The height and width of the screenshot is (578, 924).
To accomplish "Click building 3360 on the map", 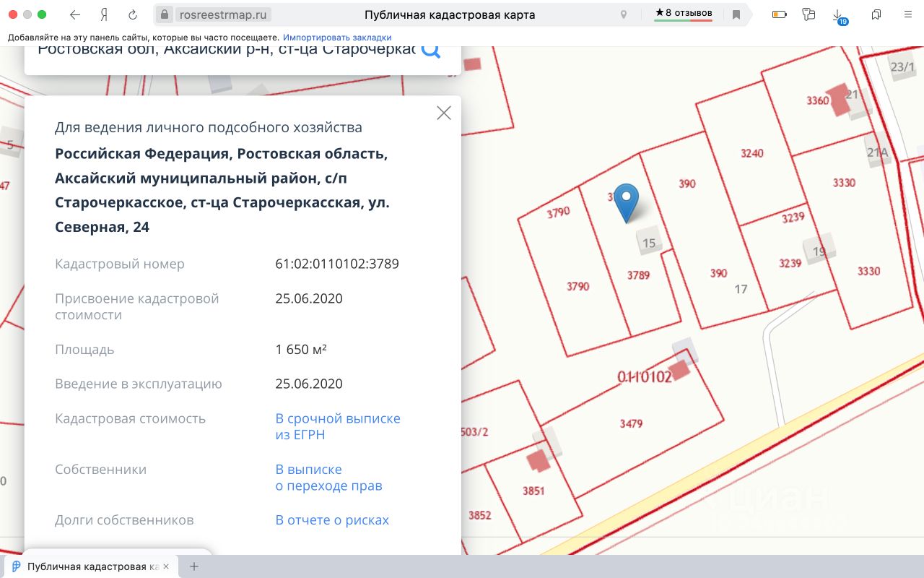I will 839,100.
